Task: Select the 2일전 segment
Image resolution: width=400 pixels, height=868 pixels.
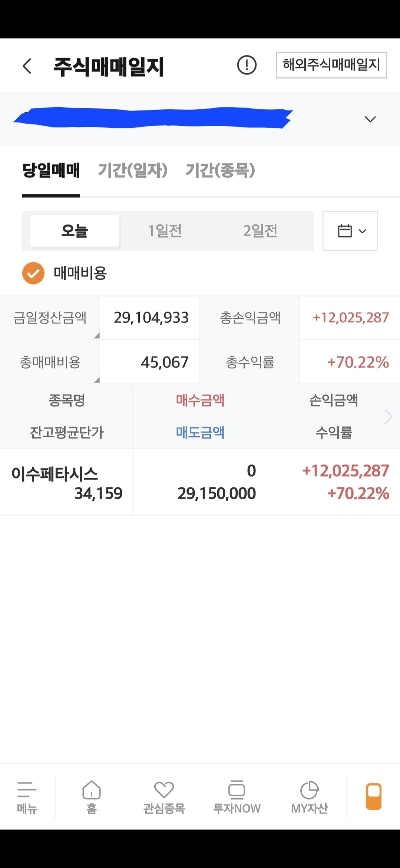Action: pos(260,231)
